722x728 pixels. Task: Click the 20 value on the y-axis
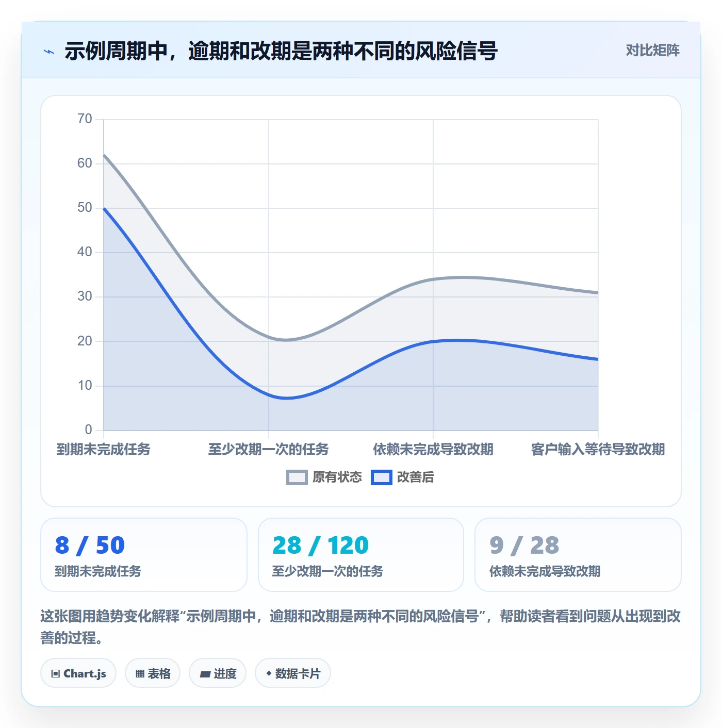85,341
